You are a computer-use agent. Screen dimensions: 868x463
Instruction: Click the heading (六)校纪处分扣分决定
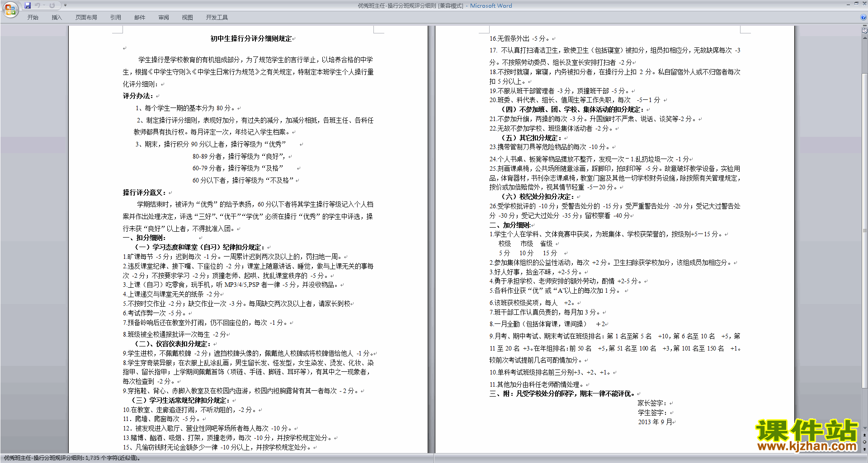(x=538, y=197)
